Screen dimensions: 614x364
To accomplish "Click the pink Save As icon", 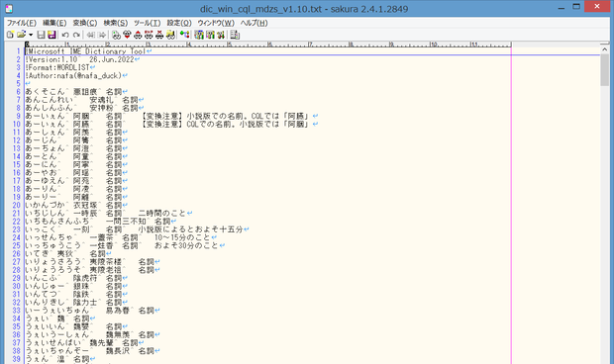I will 51,35.
